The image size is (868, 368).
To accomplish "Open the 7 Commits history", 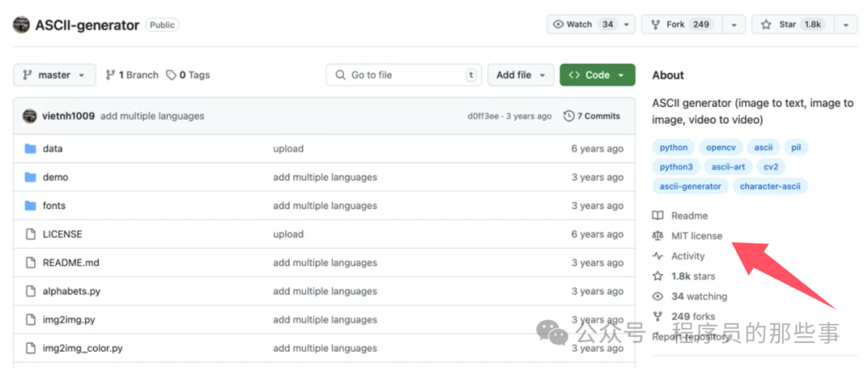I will (x=592, y=116).
